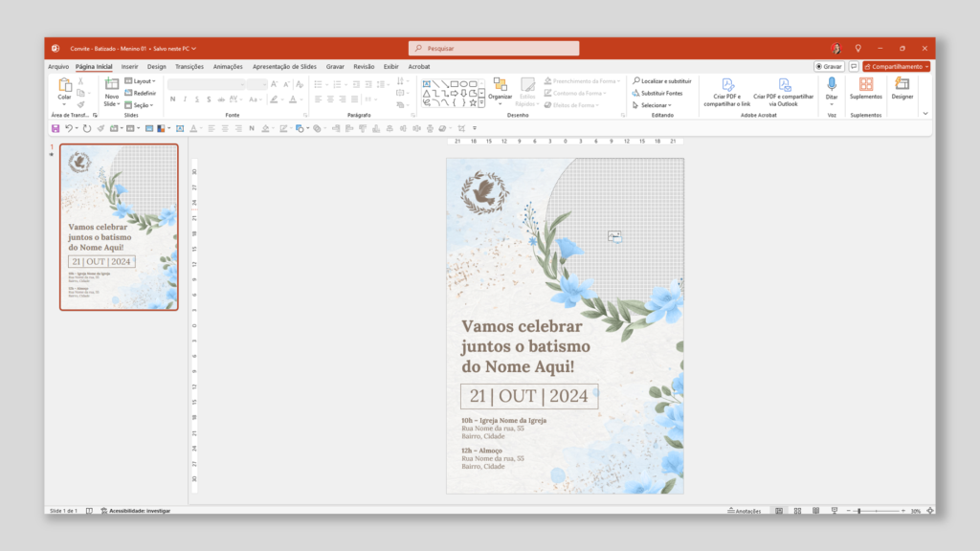The height and width of the screenshot is (551, 980).
Task: Switch to the Animações tab
Action: (x=228, y=66)
